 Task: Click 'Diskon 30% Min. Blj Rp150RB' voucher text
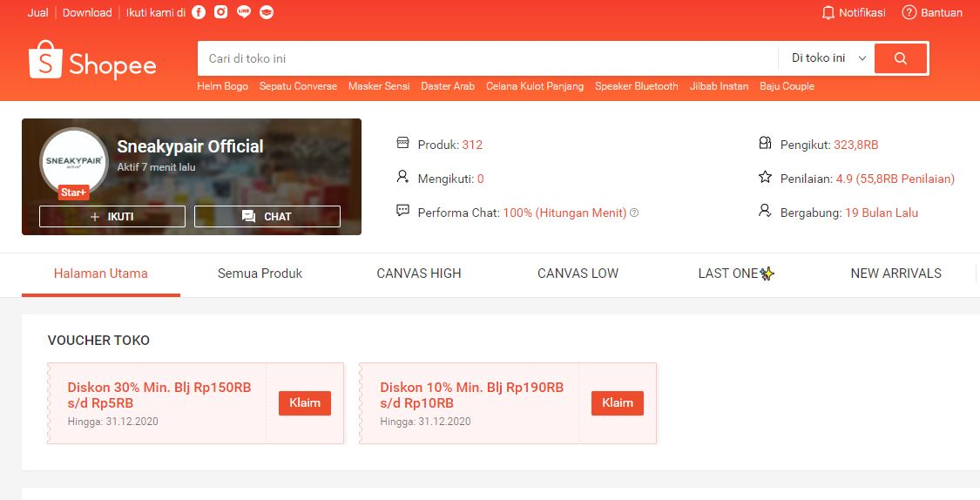(159, 388)
